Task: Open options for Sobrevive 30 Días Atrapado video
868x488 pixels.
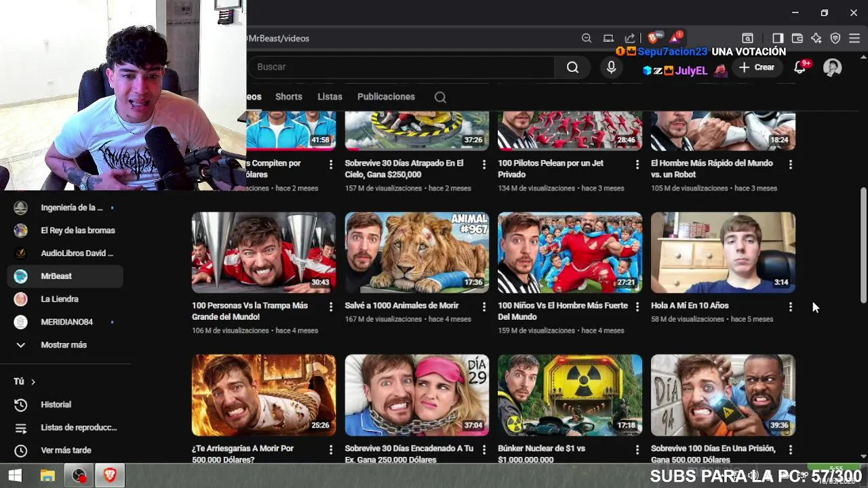Action: 484,164
